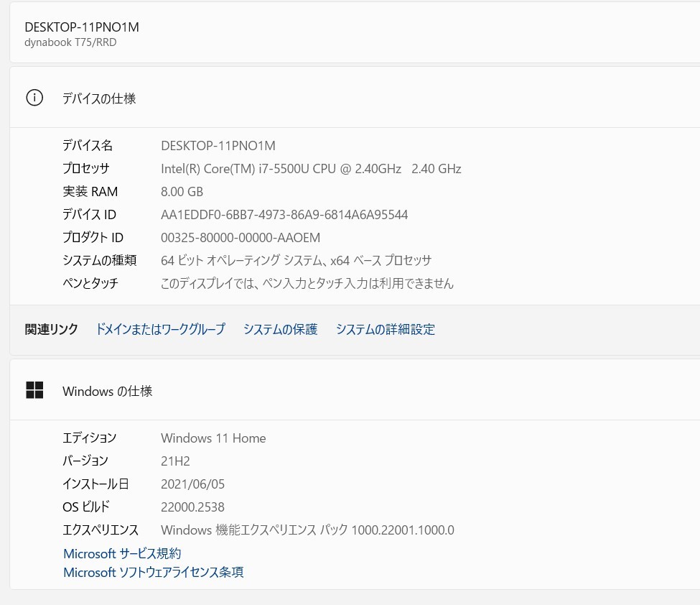Open the ドメインまたはワークグループ link
Viewport: 700px width, 605px height.
point(160,329)
